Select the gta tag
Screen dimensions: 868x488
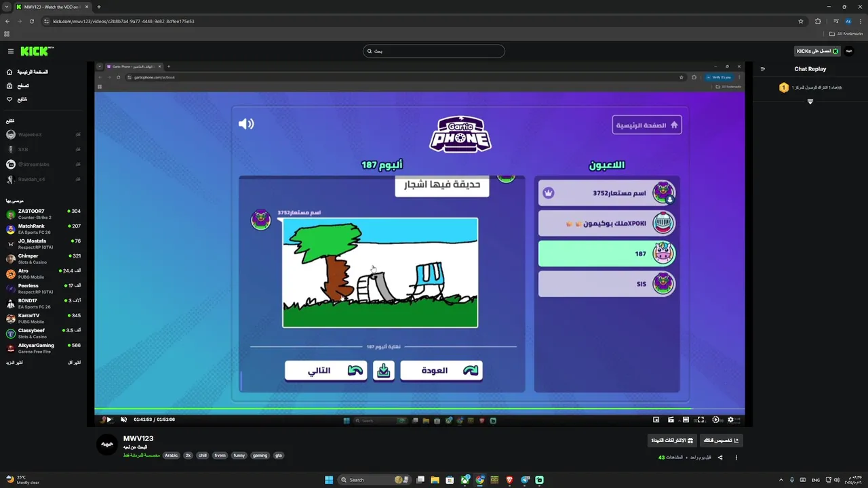pyautogui.click(x=278, y=455)
